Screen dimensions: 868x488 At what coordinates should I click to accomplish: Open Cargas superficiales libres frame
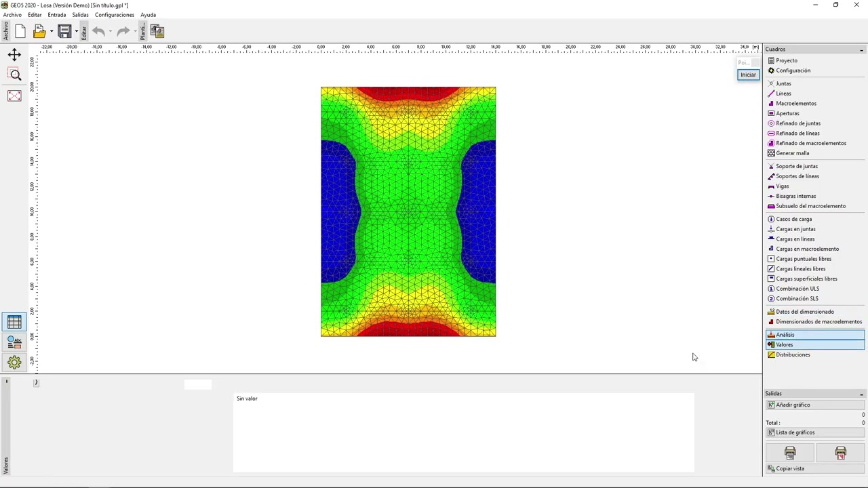pos(815,279)
